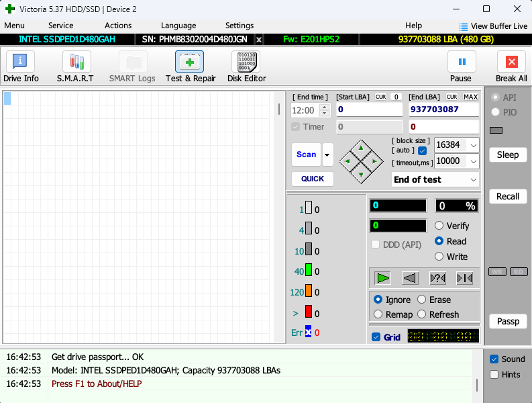Toggle the block size auto checkbox
532x403 pixels.
(x=423, y=150)
